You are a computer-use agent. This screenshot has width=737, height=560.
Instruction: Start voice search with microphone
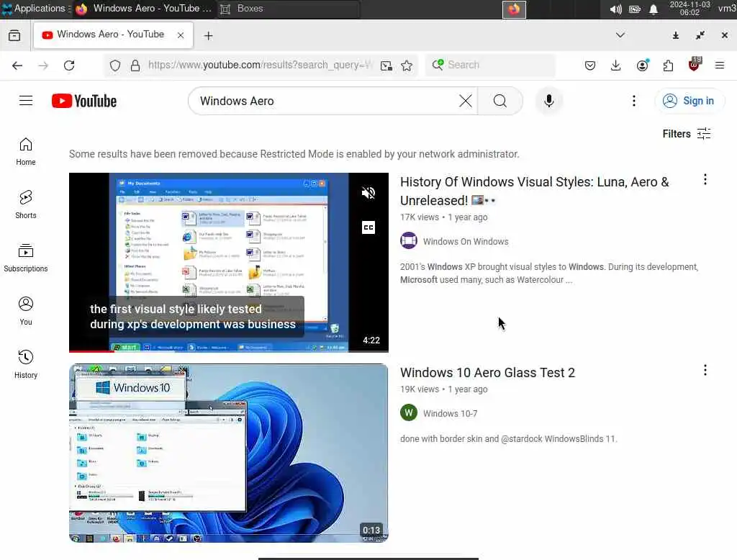(x=548, y=101)
